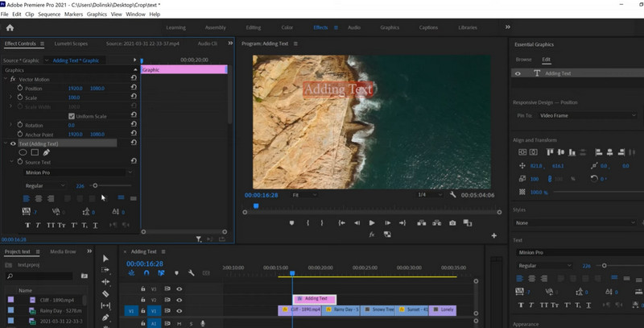Collapse the Vector Motion effect
The height and width of the screenshot is (328, 644).
coord(6,79)
